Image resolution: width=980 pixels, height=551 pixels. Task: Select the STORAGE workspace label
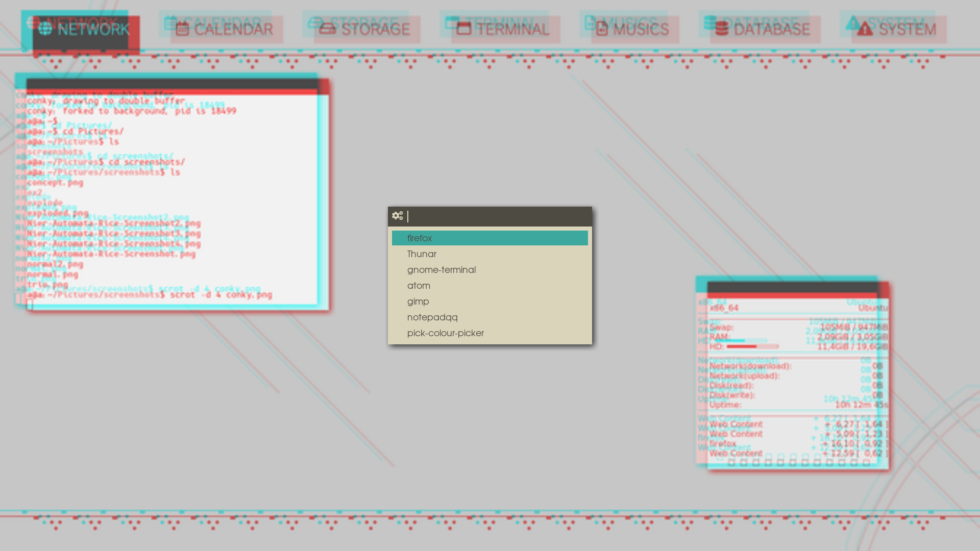pos(376,30)
